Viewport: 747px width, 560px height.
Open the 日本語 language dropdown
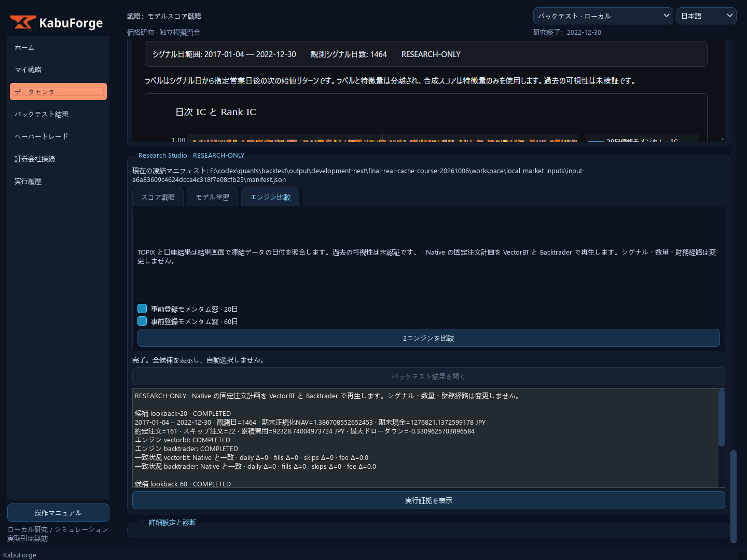[x=706, y=16]
